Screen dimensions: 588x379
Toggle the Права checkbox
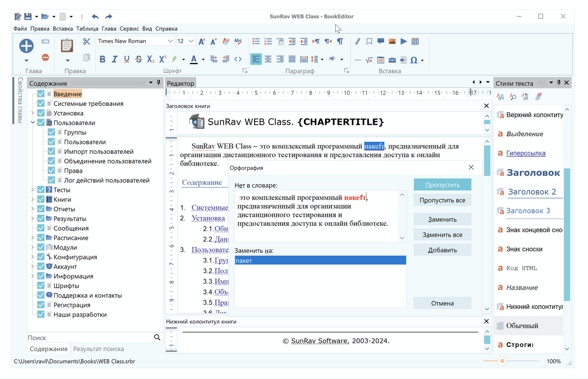tap(51, 171)
